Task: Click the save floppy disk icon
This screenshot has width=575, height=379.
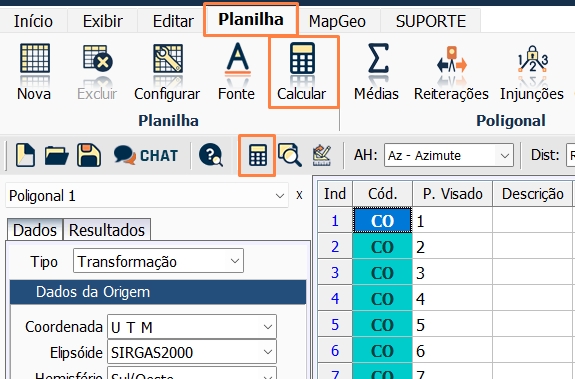Action: tap(89, 155)
